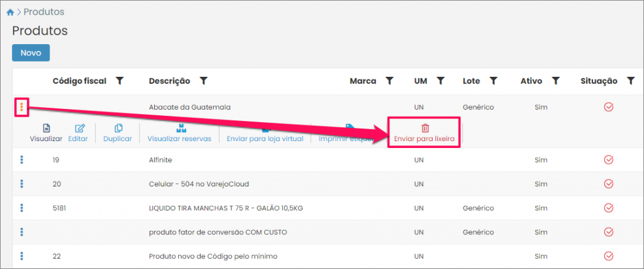Viewport: 644px width, 269px height.
Task: Open filter for UM column
Action: 441,81
